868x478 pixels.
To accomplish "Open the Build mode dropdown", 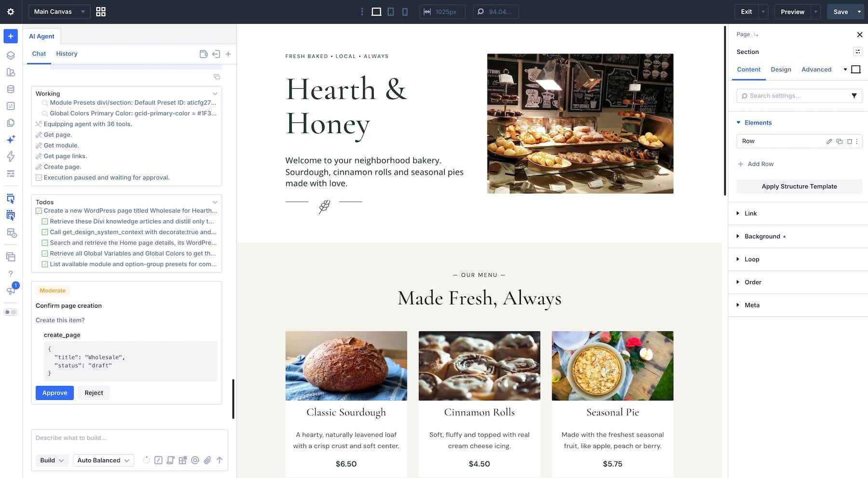I will (52, 460).
